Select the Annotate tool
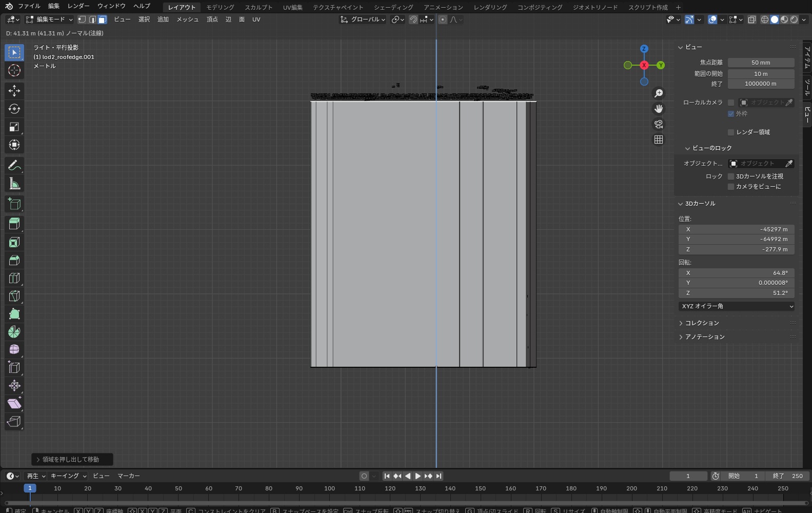 [x=14, y=165]
